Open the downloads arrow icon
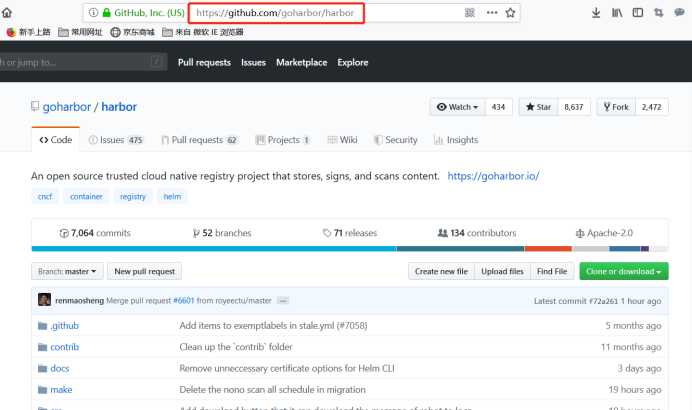This screenshot has width=692, height=410. [x=596, y=13]
